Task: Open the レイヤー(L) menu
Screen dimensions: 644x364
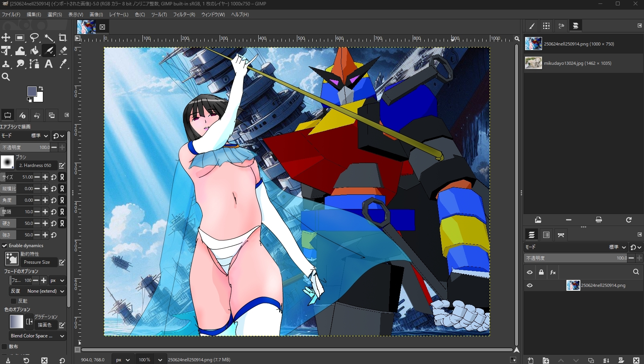Action: [119, 15]
